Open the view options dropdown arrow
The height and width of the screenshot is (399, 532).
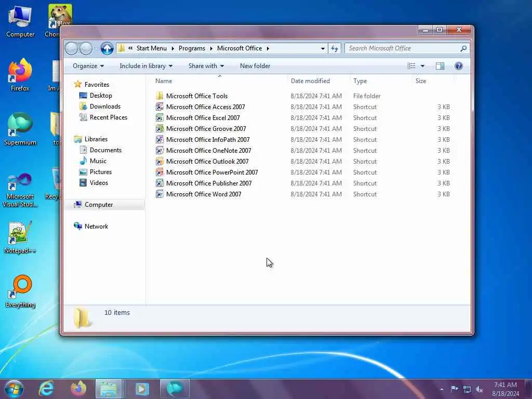422,66
